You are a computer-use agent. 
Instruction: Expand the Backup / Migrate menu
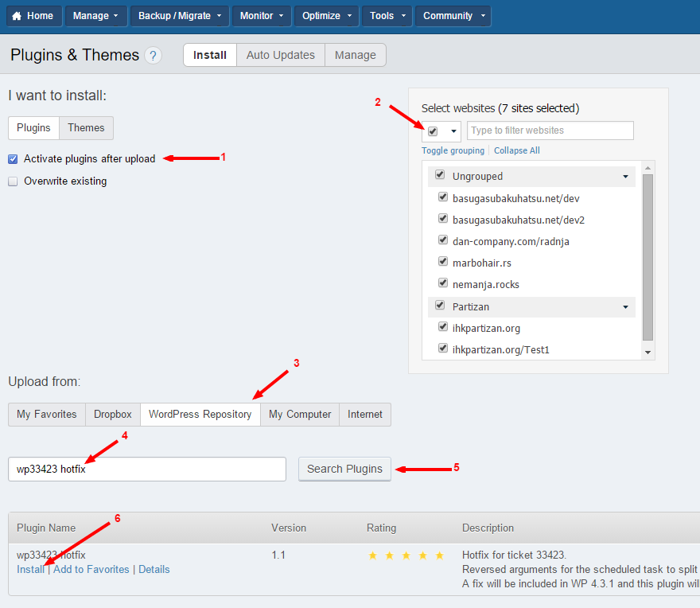pos(179,16)
